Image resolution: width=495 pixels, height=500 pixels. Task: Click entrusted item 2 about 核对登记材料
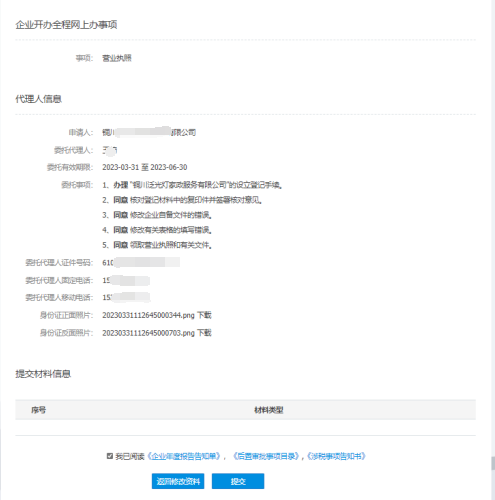[182, 200]
